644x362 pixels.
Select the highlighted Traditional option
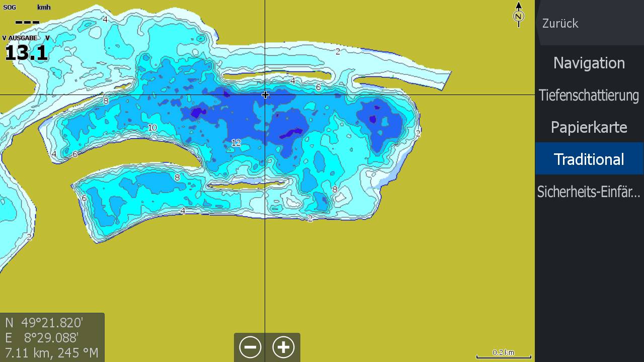[x=589, y=159]
